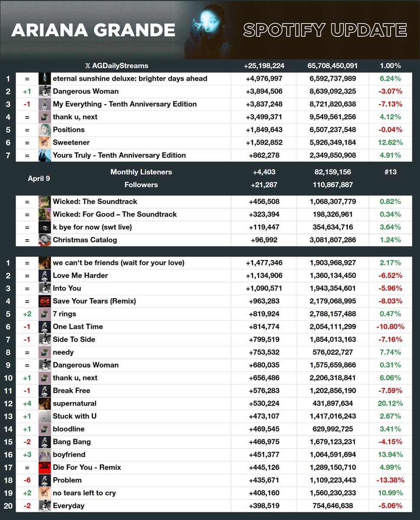
Task: Click Sweetener percentage change 12.62%
Action: pos(391,143)
